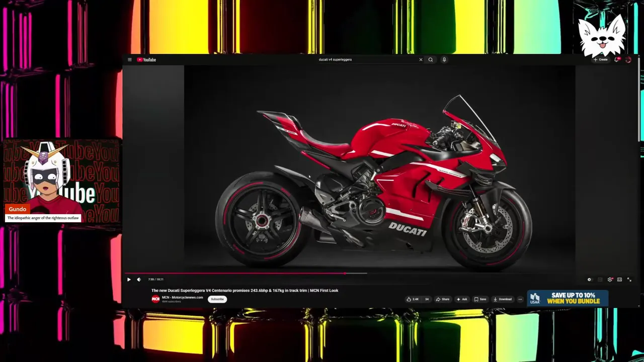Image resolution: width=644 pixels, height=362 pixels.
Task: Enter fullscreen mode
Action: 629,280
